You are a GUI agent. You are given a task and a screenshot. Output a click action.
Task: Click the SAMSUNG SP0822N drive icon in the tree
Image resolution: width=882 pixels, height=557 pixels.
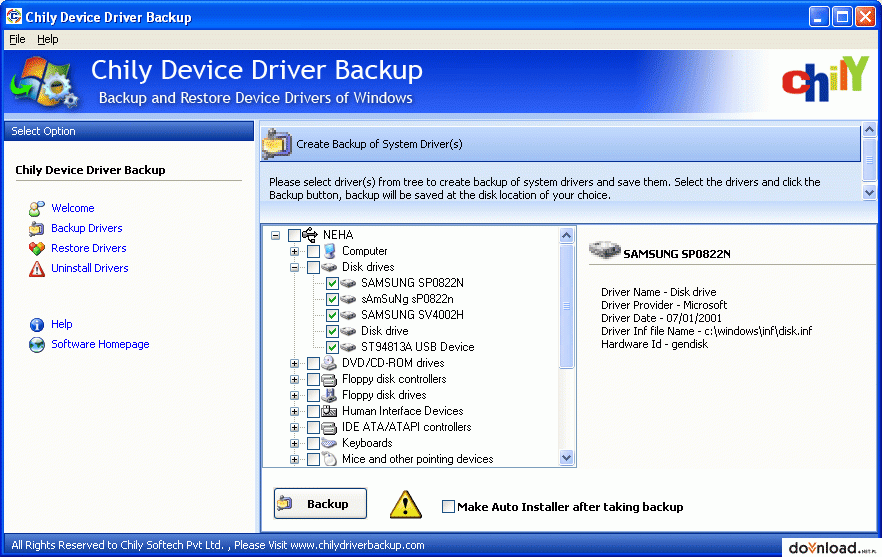click(348, 283)
